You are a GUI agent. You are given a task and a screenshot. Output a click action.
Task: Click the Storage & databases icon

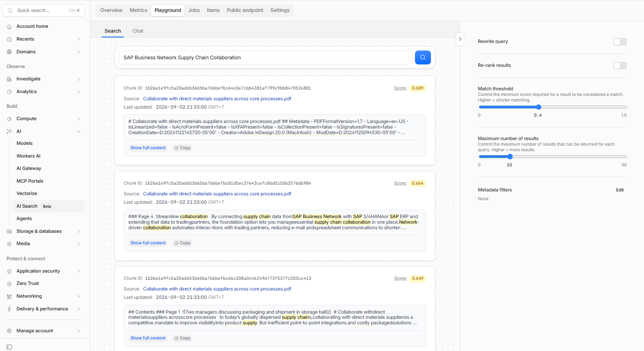pos(9,231)
